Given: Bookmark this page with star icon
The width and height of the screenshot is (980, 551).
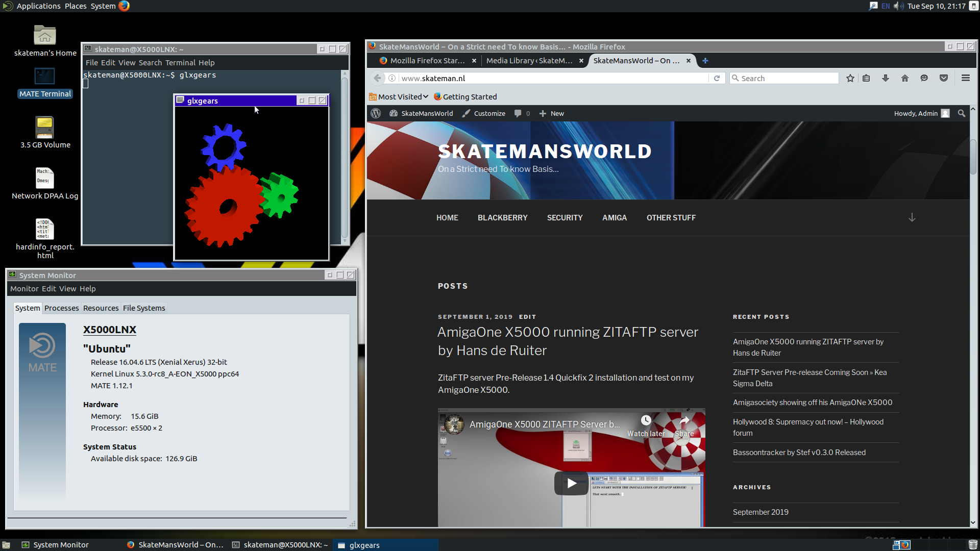Looking at the screenshot, I should coord(850,78).
